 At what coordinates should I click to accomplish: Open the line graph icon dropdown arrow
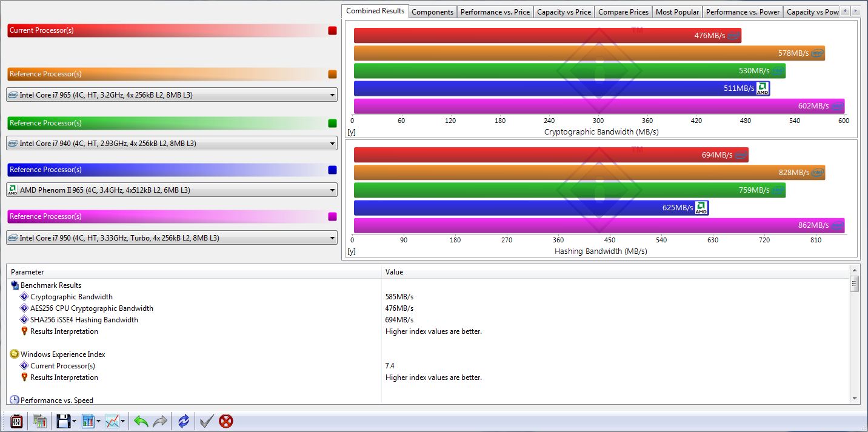pos(122,421)
